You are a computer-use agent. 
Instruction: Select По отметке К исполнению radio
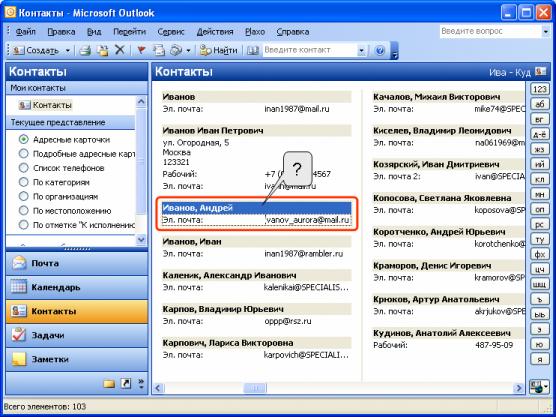tap(23, 224)
